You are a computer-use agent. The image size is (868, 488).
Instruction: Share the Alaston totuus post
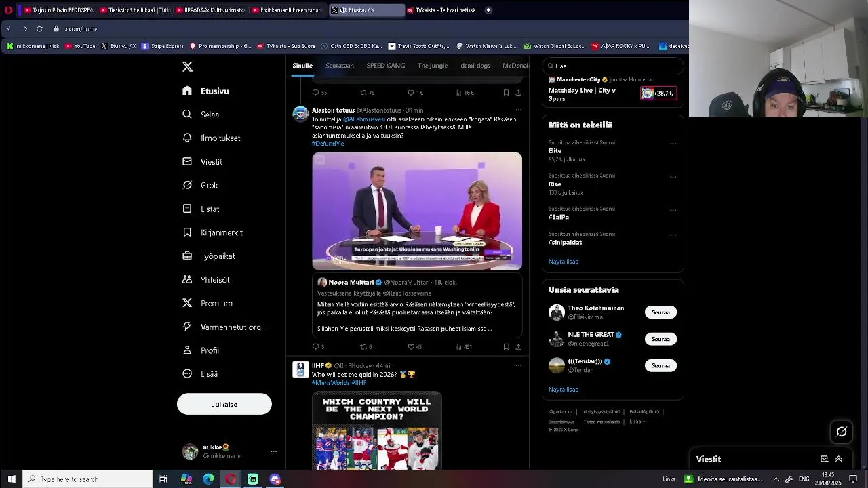coord(518,346)
